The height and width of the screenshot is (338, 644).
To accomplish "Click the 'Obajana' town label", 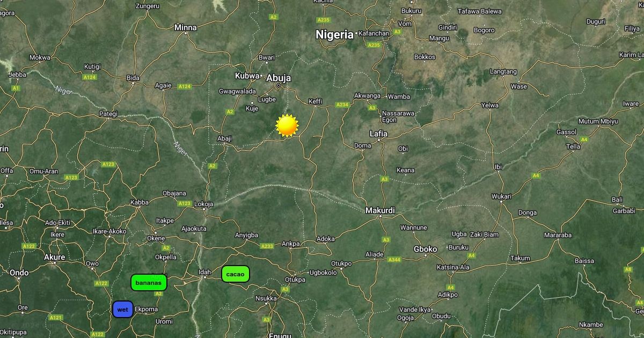I will pyautogui.click(x=174, y=193).
